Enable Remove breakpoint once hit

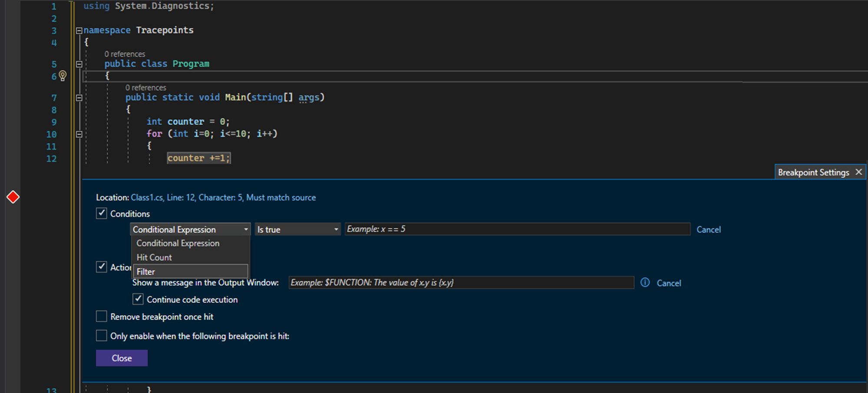(x=101, y=316)
